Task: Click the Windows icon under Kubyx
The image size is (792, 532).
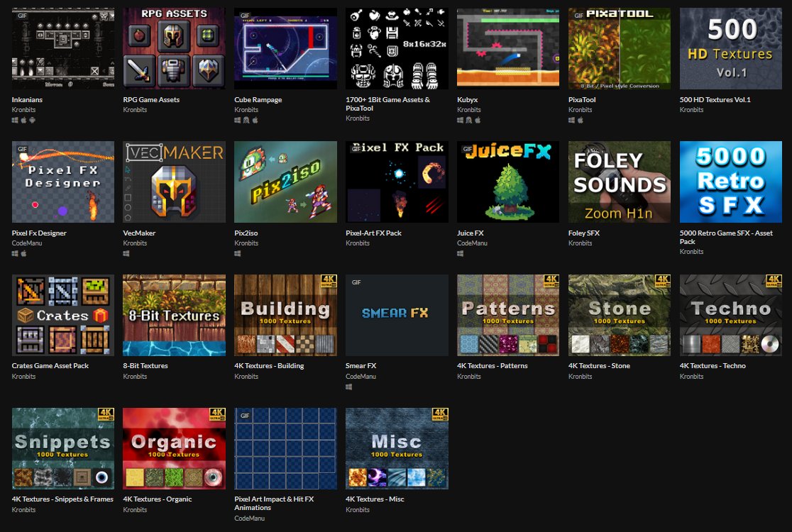Action: click(x=460, y=120)
